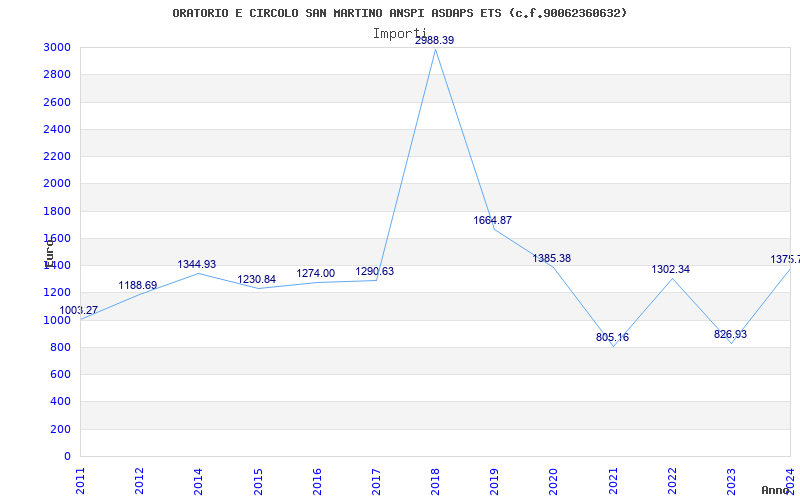The image size is (800, 500).
Task: Click the 1274.00 data label
Action: pyautogui.click(x=316, y=273)
